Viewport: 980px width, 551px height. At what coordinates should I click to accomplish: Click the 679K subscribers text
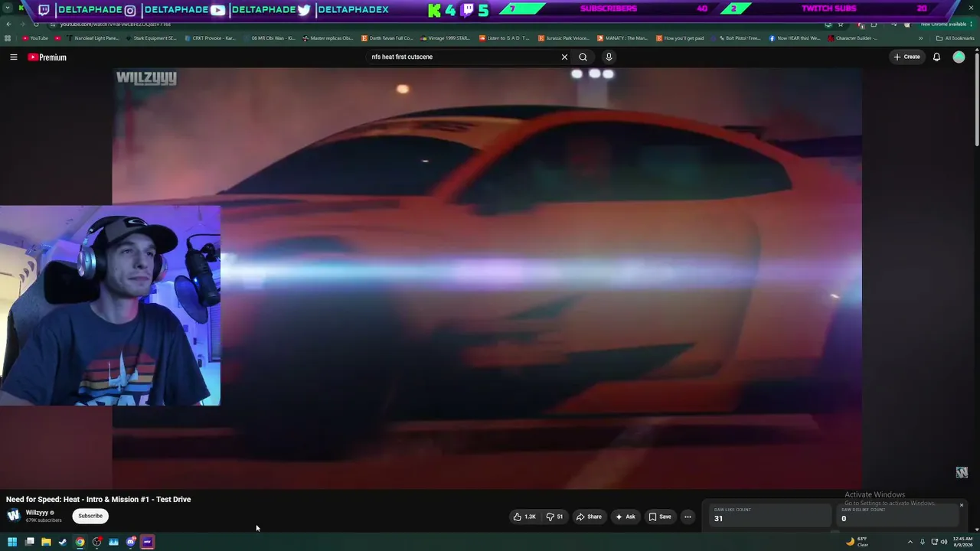[44, 520]
